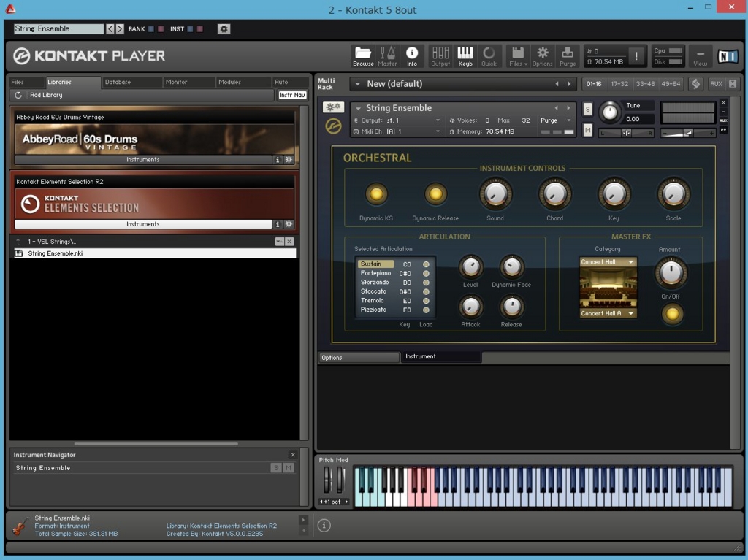Image resolution: width=748 pixels, height=560 pixels.
Task: Open Instruments of Abbey Road 60s Drums
Action: [142, 160]
